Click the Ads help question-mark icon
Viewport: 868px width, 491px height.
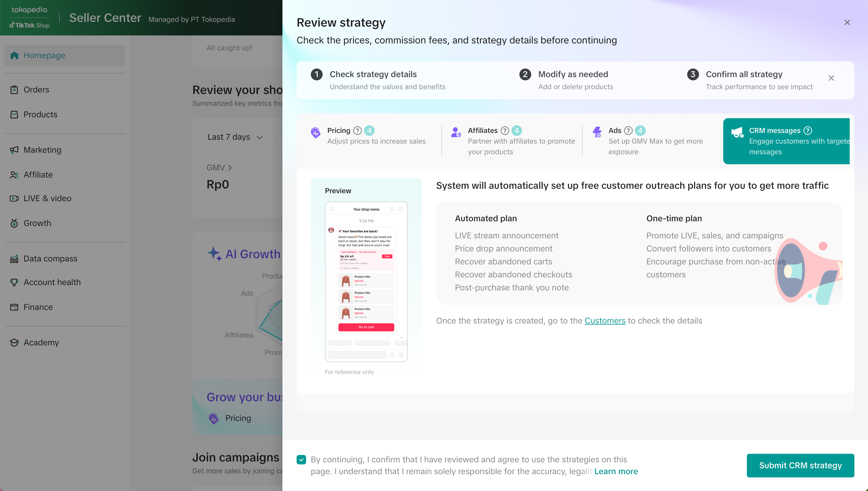point(628,131)
